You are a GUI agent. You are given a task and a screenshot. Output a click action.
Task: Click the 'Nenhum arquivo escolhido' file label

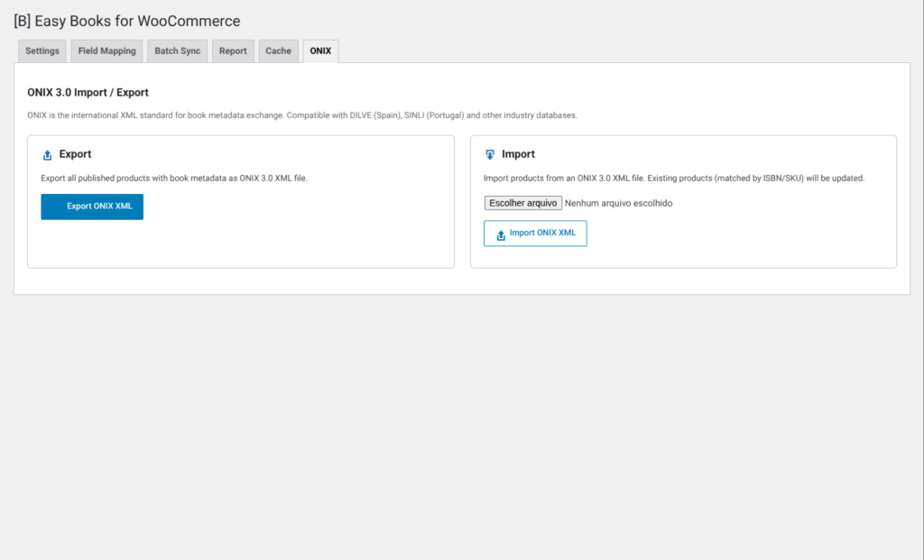[619, 203]
